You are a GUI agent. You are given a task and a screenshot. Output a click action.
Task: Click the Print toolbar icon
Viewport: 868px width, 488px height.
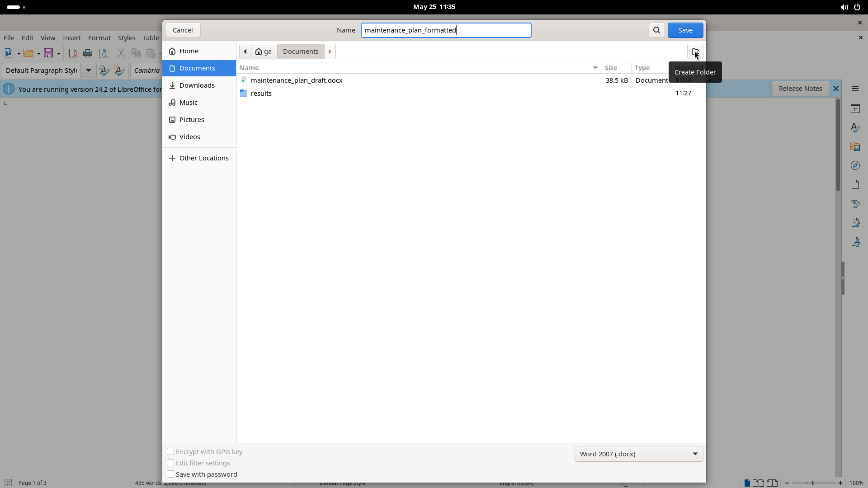pyautogui.click(x=88, y=53)
